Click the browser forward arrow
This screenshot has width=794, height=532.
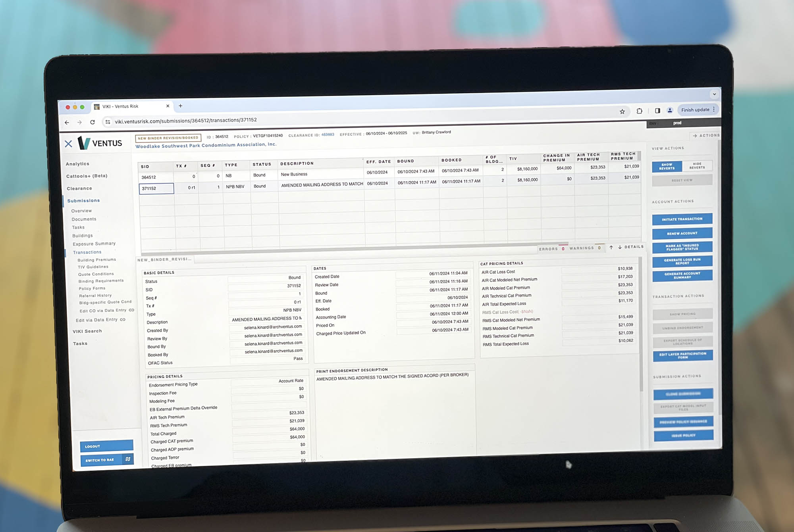[79, 122]
